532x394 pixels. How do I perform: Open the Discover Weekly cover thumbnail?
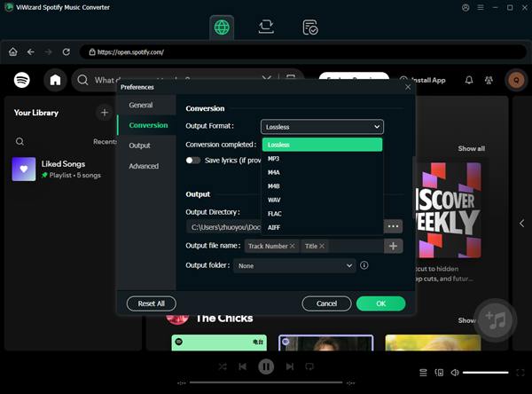[x=448, y=210]
